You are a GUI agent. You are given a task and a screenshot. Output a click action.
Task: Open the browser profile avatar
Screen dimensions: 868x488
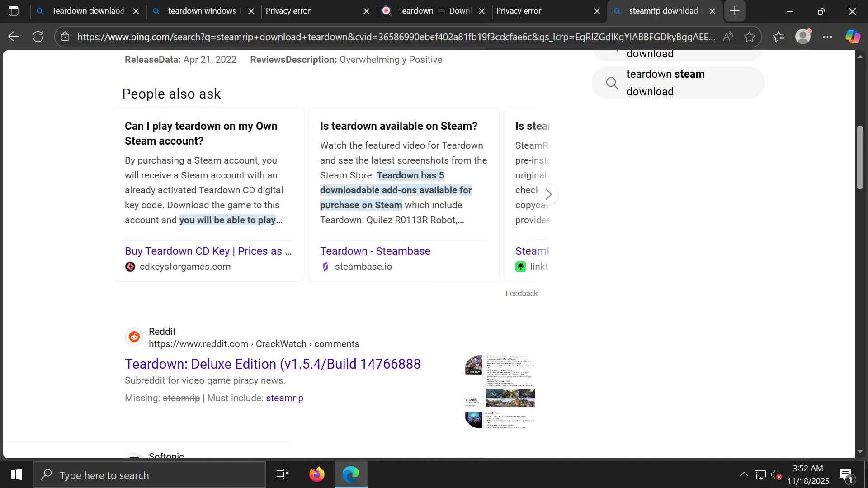coord(803,37)
